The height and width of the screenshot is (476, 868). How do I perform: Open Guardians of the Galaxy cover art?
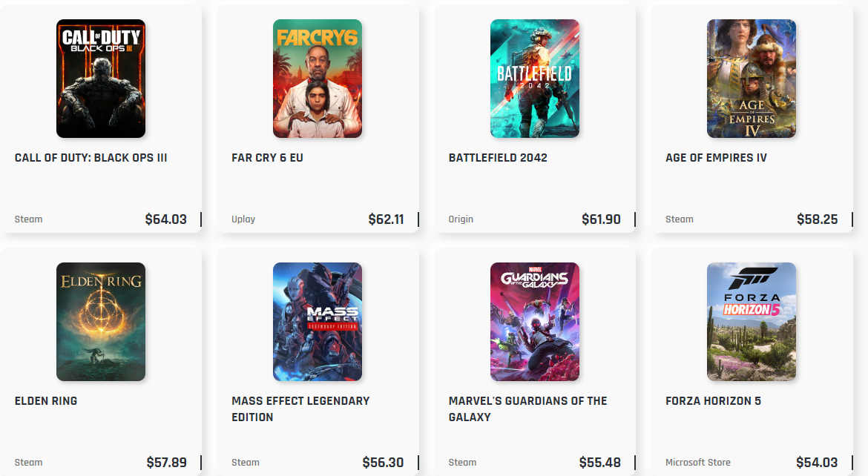[535, 322]
